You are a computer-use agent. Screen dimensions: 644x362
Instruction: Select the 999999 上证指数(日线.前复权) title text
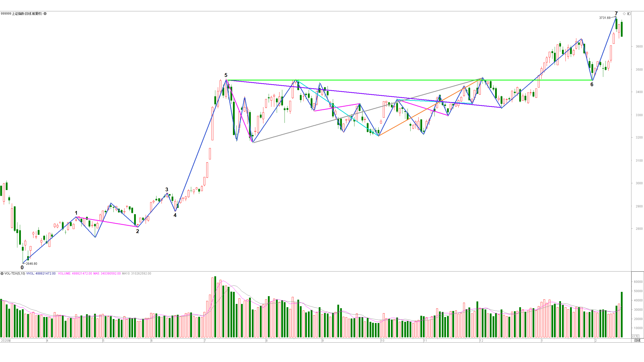click(x=22, y=14)
